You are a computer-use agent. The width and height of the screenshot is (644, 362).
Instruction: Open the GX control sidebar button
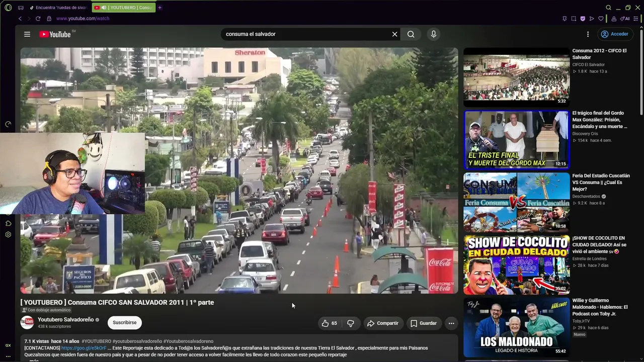pyautogui.click(x=8, y=345)
